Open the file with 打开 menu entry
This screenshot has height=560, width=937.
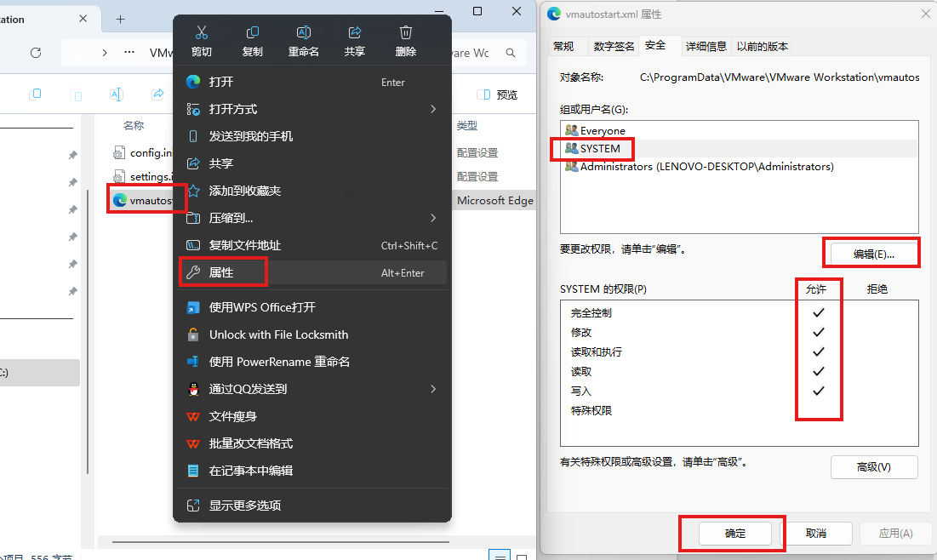tap(312, 82)
